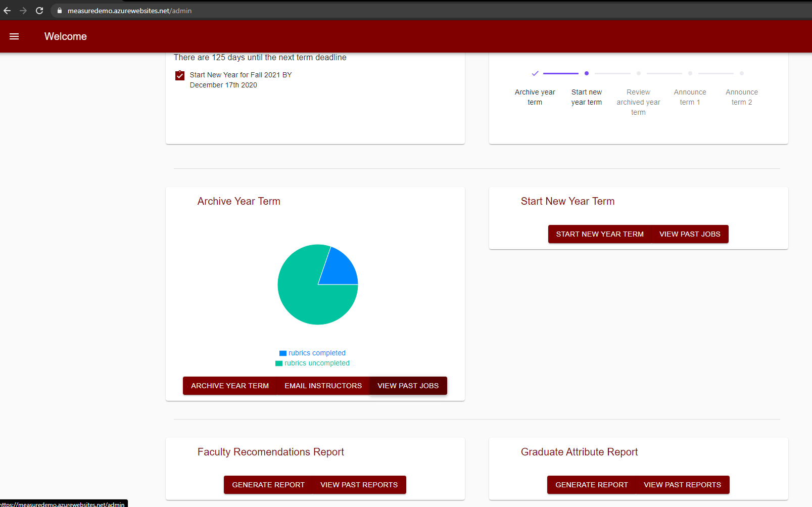Click the Review archived year term label
Viewport: 812px width, 507px height.
click(x=639, y=102)
